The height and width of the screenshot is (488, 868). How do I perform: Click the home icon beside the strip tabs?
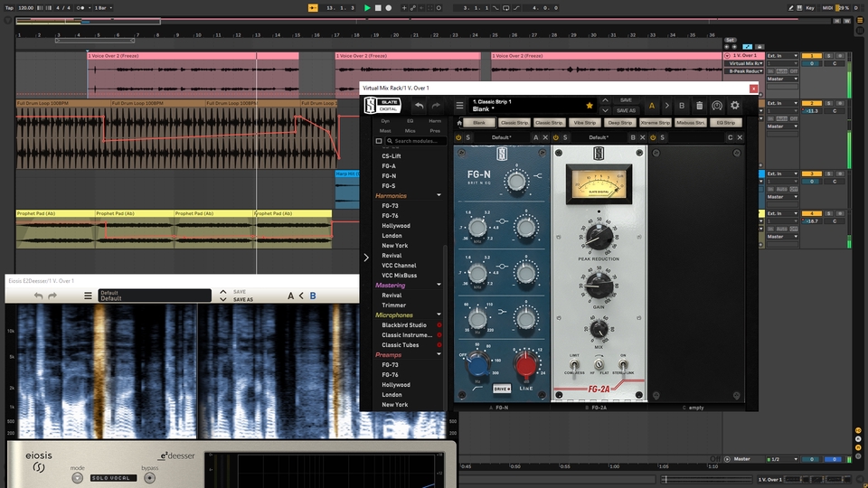click(459, 123)
